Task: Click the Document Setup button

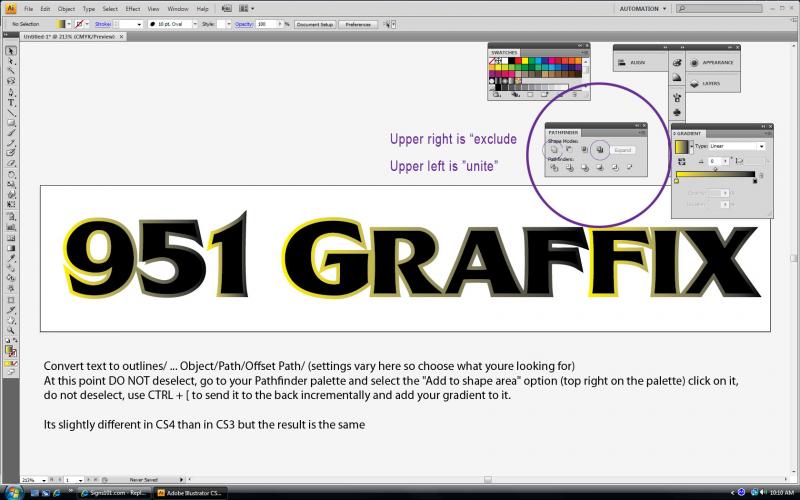Action: [315, 24]
